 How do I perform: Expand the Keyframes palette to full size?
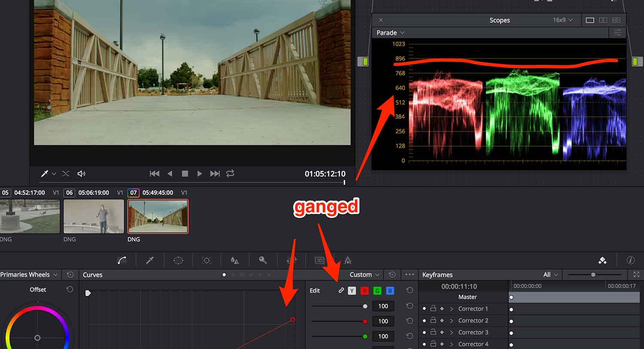[636, 275]
